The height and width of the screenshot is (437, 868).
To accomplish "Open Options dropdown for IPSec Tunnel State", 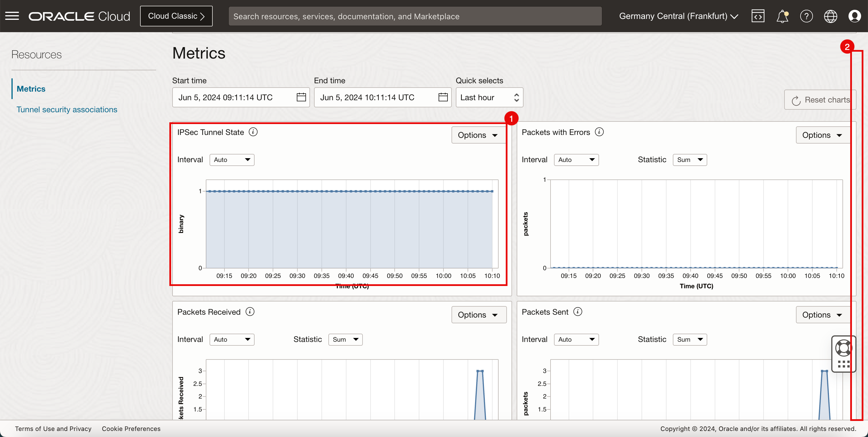I will click(x=478, y=135).
